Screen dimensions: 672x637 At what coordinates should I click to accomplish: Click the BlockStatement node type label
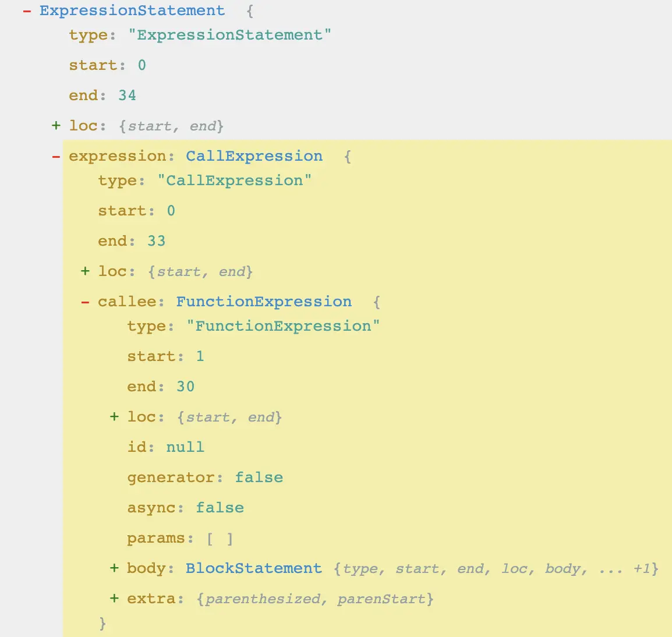(x=254, y=568)
